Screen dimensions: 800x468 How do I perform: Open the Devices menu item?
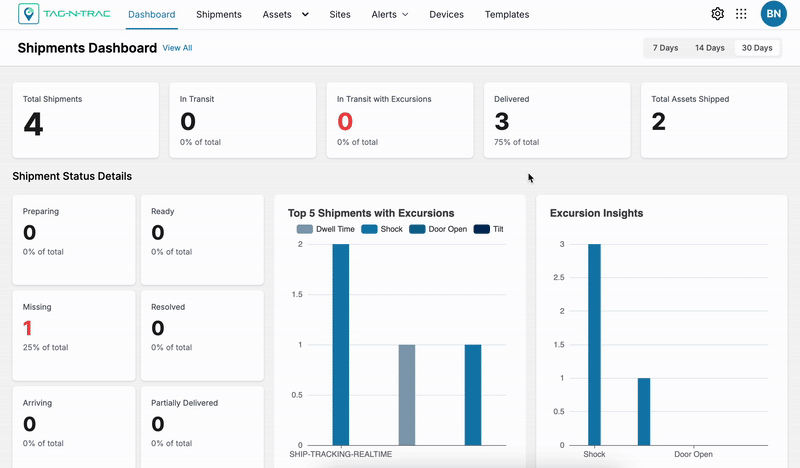point(446,14)
